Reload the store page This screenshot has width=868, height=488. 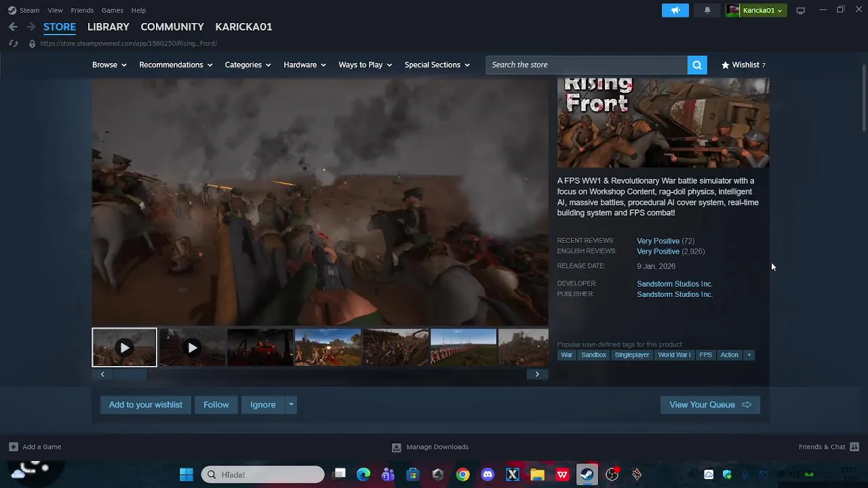[13, 43]
